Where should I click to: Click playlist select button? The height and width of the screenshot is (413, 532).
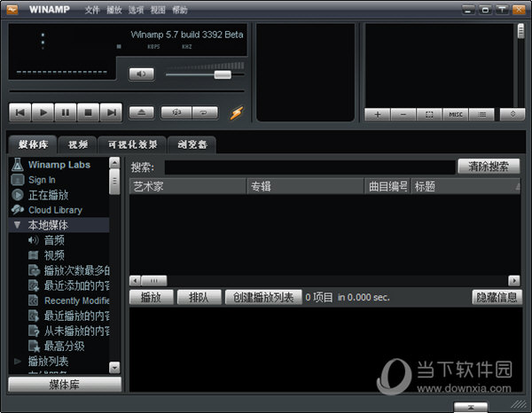[x=429, y=114]
